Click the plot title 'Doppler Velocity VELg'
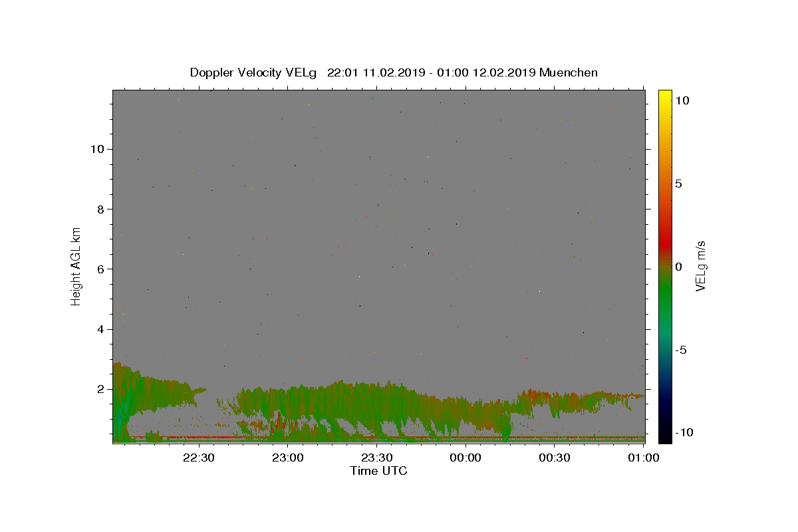The width and height of the screenshot is (798, 532). (x=254, y=72)
